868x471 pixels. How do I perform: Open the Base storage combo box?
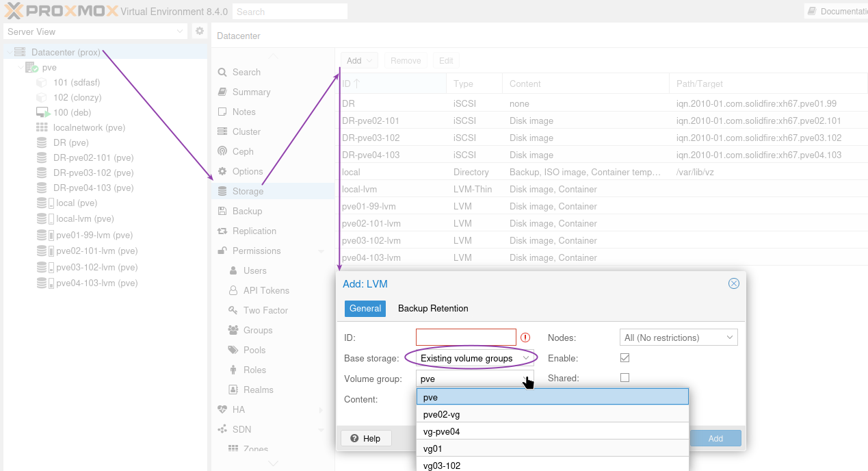point(475,358)
